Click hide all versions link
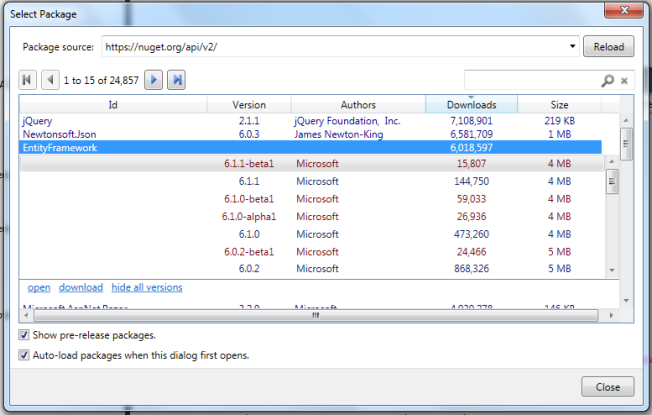The height and width of the screenshot is (415, 652). coord(147,287)
